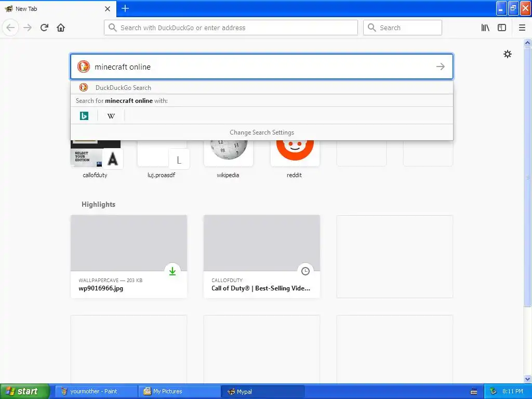Screen dimensions: 532x399
Task: Click the WALLPAPERCAVE — 203 KB label
Action: 110,280
